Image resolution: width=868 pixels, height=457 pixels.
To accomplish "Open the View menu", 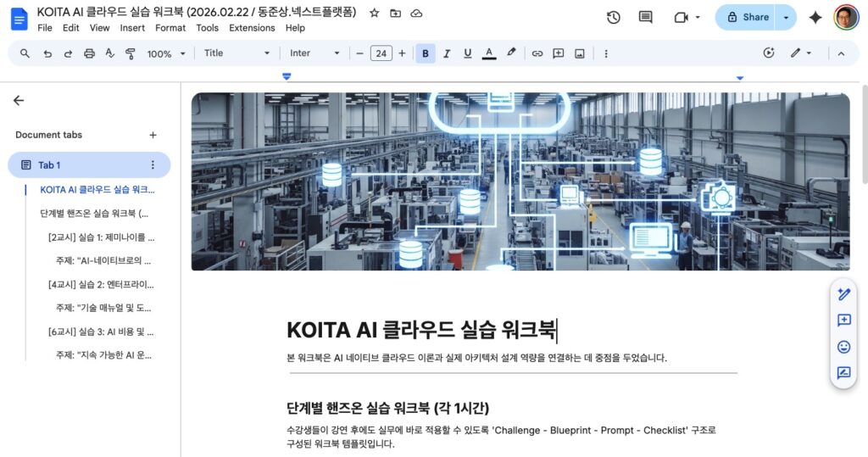I will 100,28.
